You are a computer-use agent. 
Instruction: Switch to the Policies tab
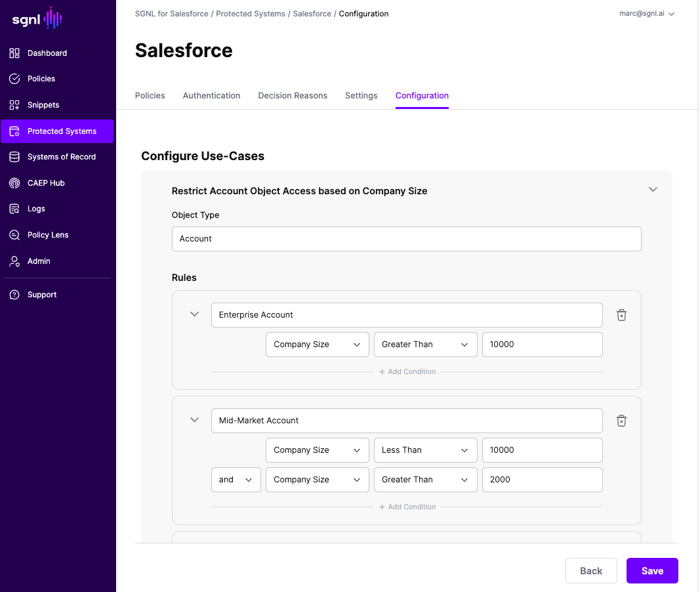[x=150, y=96]
